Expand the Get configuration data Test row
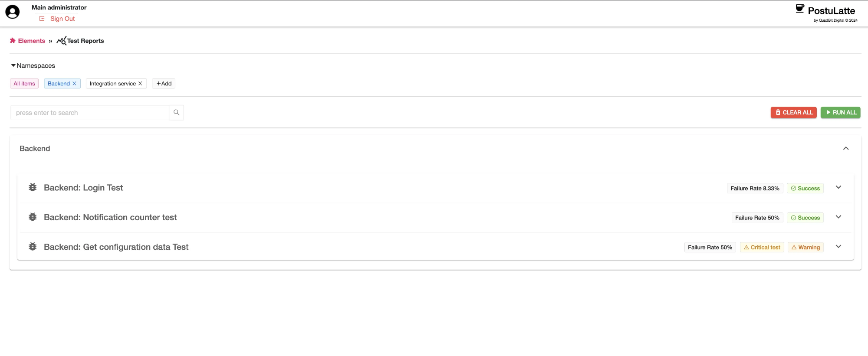This screenshot has width=868, height=356. point(838,246)
